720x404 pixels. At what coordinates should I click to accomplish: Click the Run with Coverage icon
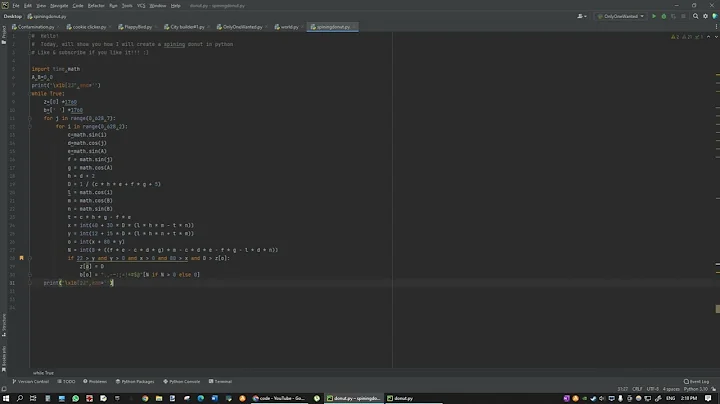(x=673, y=16)
